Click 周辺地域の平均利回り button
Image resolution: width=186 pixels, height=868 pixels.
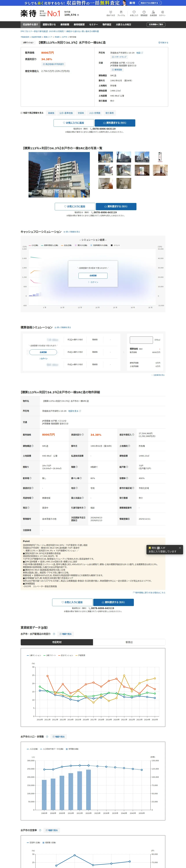[x=53, y=64]
